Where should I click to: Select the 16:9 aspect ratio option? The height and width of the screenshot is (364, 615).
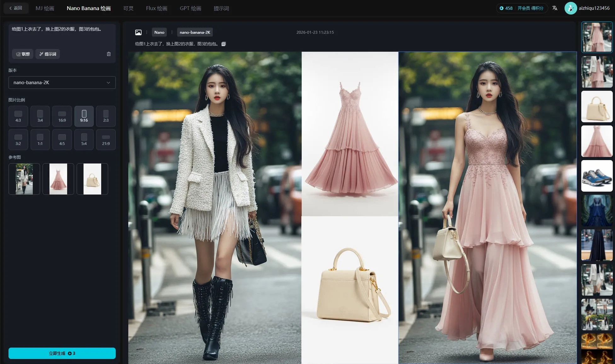pyautogui.click(x=62, y=116)
